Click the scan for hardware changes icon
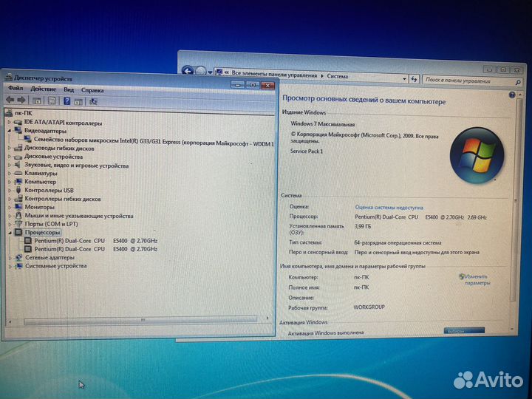The height and width of the screenshot is (399, 532). [x=93, y=101]
